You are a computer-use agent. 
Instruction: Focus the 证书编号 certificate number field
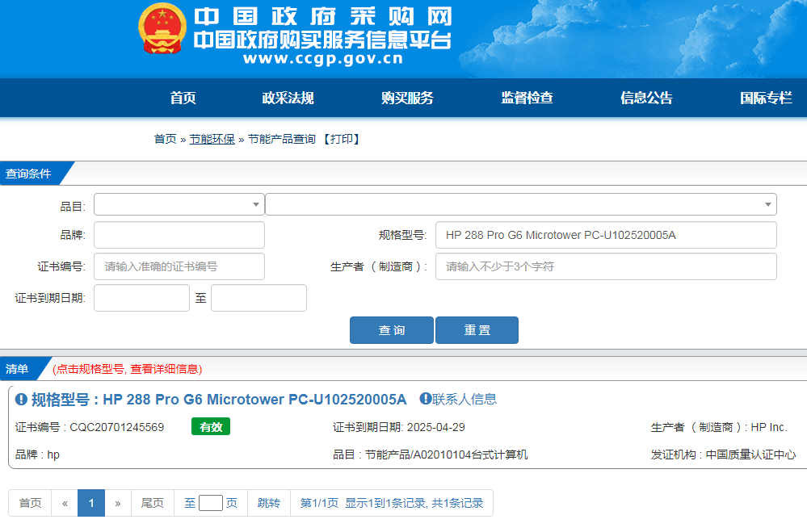tap(179, 266)
